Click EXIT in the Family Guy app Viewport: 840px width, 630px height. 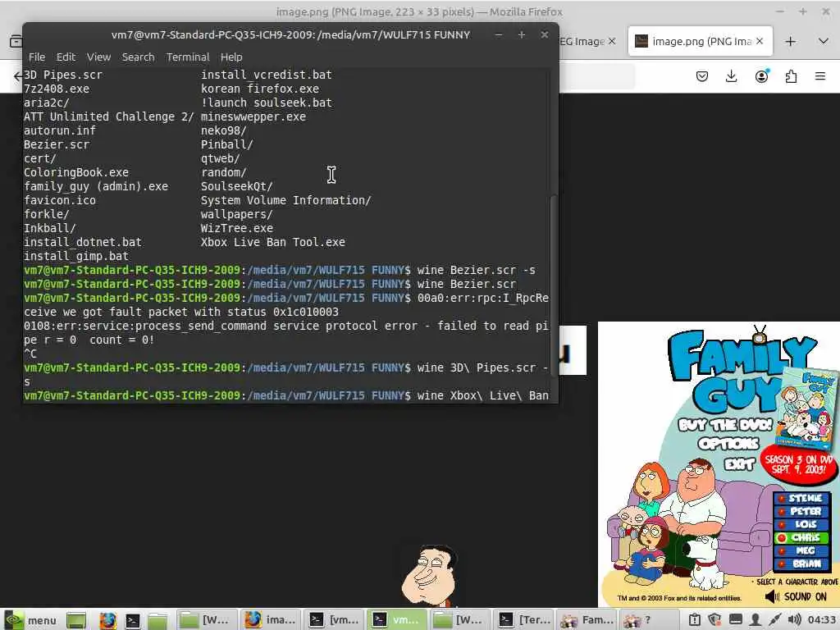click(740, 463)
